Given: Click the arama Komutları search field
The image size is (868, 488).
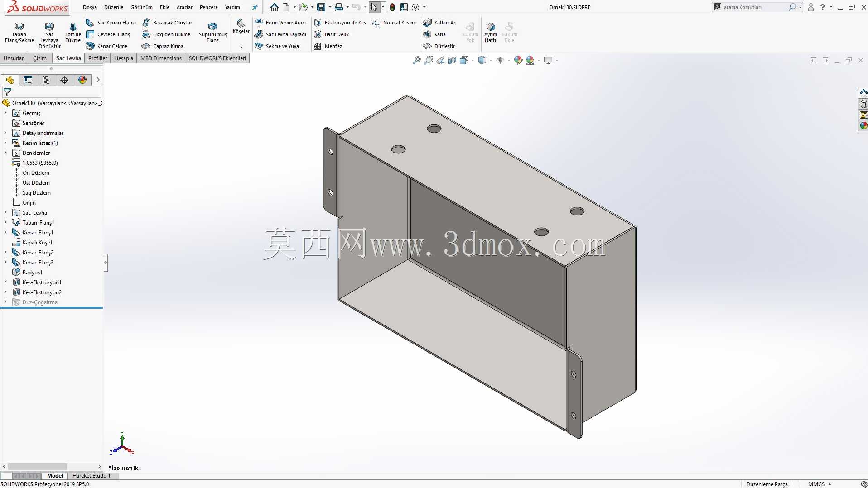Looking at the screenshot, I should click(x=754, y=7).
